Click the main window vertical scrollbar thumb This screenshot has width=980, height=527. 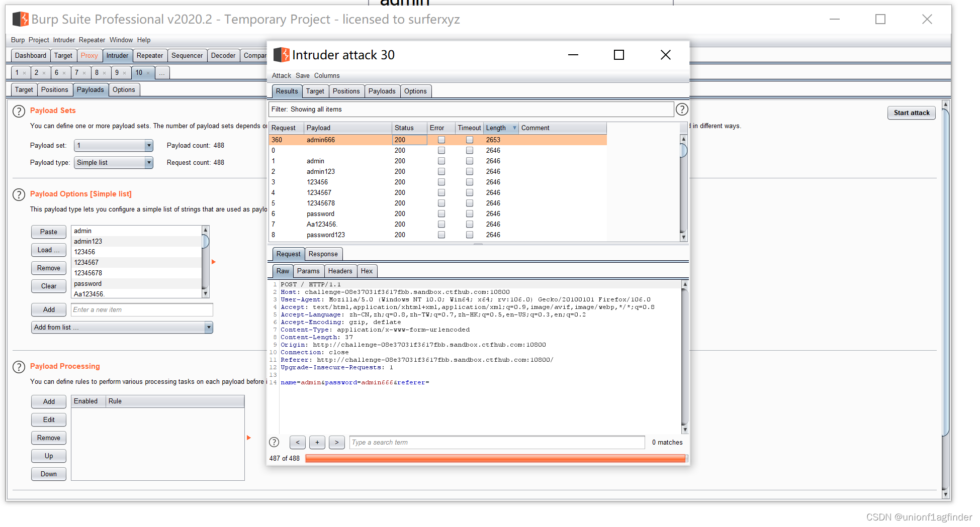(x=945, y=271)
